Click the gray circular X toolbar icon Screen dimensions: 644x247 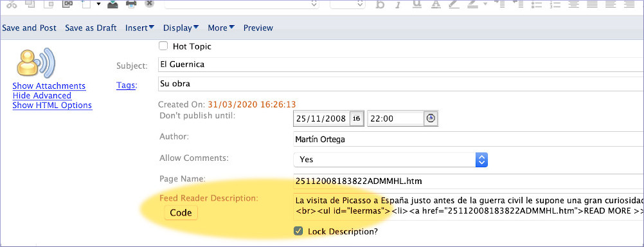[x=150, y=4]
